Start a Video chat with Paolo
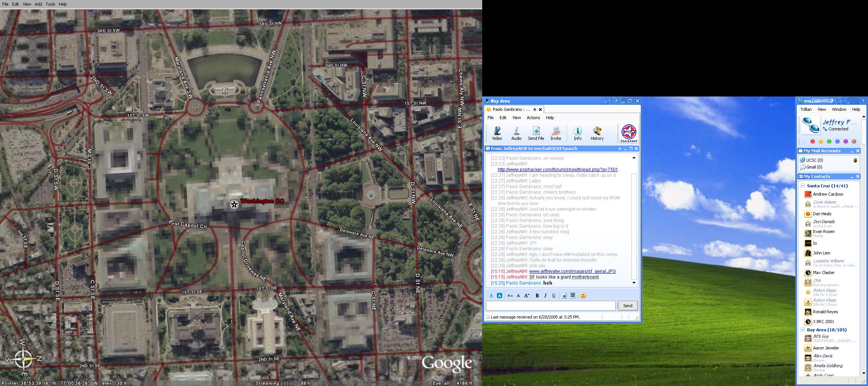This screenshot has height=386, width=868. (x=497, y=133)
